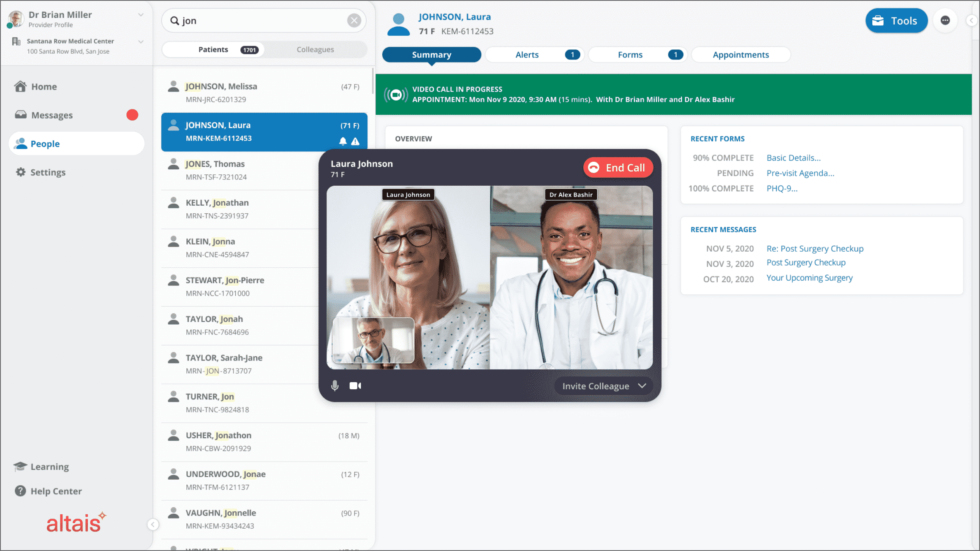Screen dimensions: 980x551
Task: Open the Forms tab
Action: 638,55
